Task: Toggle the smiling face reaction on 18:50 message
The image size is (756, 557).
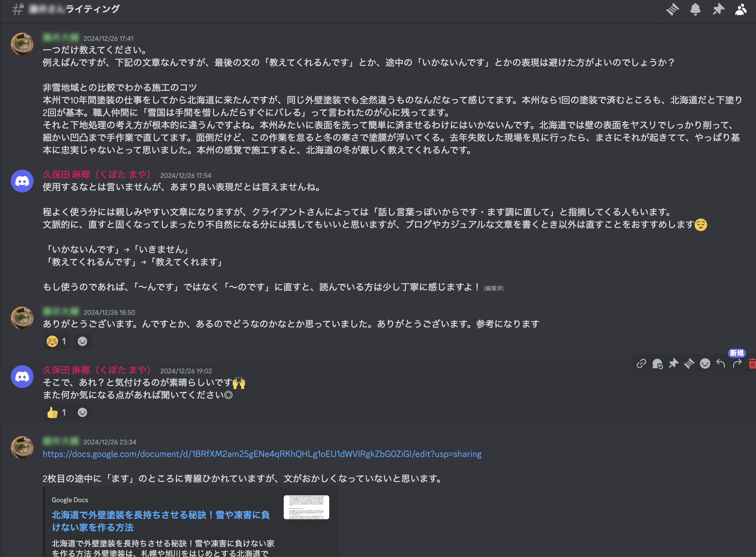Action: 57,342
